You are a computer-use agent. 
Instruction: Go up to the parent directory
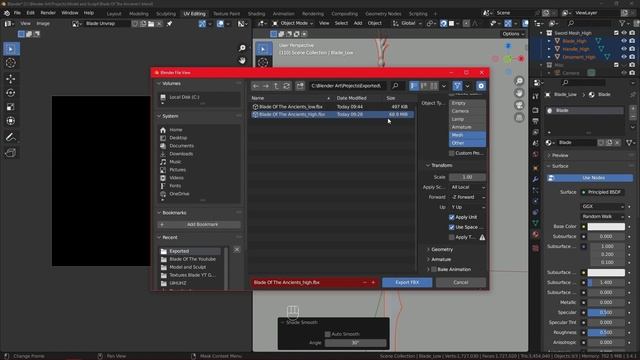(276, 86)
